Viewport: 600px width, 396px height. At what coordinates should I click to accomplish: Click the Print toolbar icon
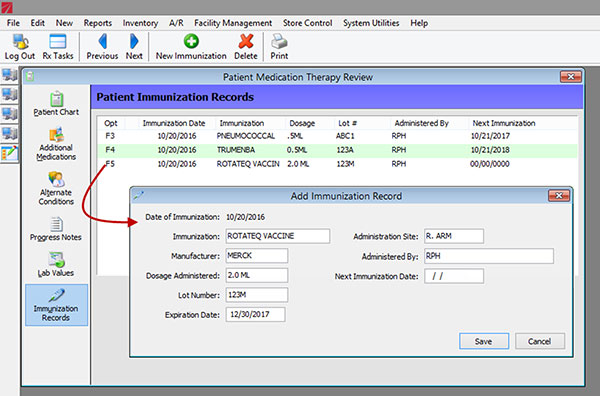(279, 41)
